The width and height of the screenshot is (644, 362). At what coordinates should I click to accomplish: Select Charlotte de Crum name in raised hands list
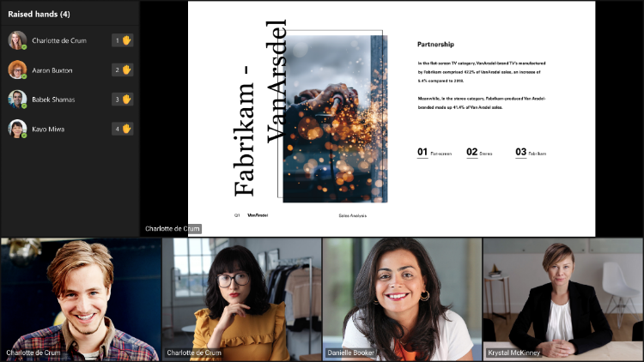click(59, 40)
